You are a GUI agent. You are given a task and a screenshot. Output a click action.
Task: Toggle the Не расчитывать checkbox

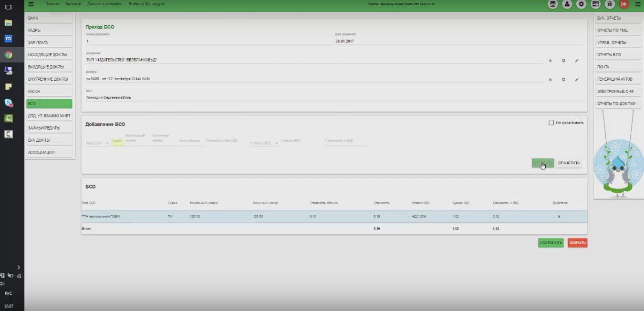point(551,123)
